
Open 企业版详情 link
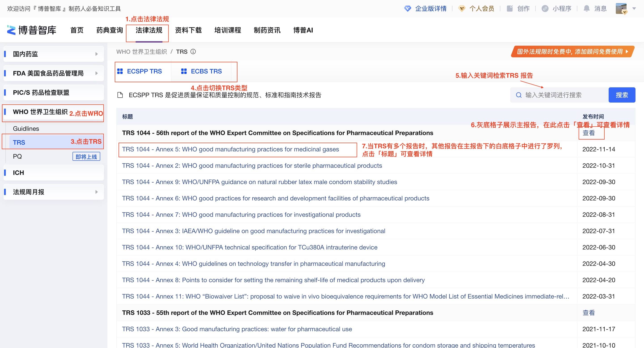click(x=431, y=9)
